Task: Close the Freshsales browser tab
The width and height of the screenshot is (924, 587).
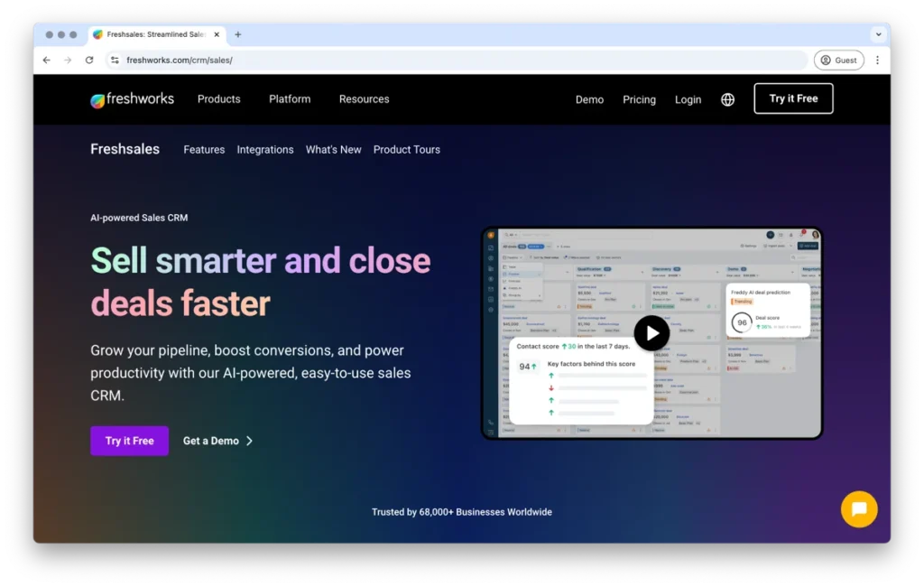Action: click(x=217, y=35)
